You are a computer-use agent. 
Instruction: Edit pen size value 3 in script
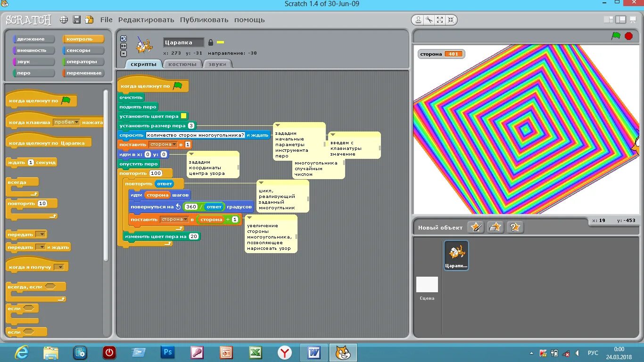[191, 126]
